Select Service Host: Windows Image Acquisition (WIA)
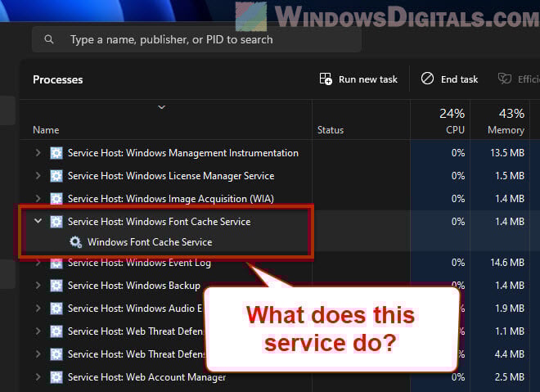The image size is (540, 392). [x=170, y=198]
